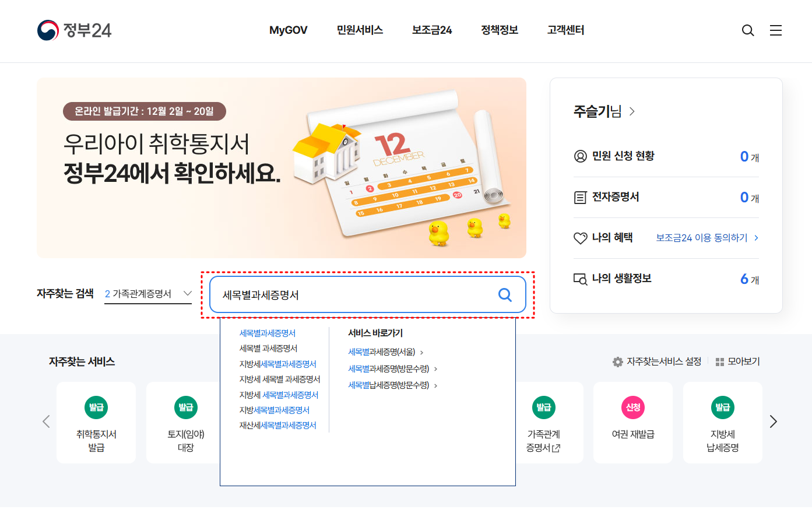Open the 자주찾는서비스 설정 gear icon
The width and height of the screenshot is (812, 513).
coord(618,362)
